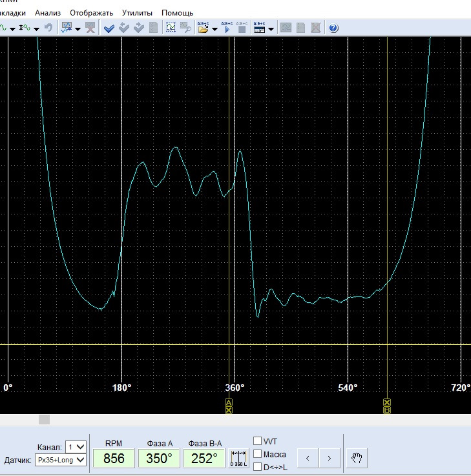Viewport: 471px width, 476px height.
Task: Click the marker B handle below graph
Action: click(387, 410)
